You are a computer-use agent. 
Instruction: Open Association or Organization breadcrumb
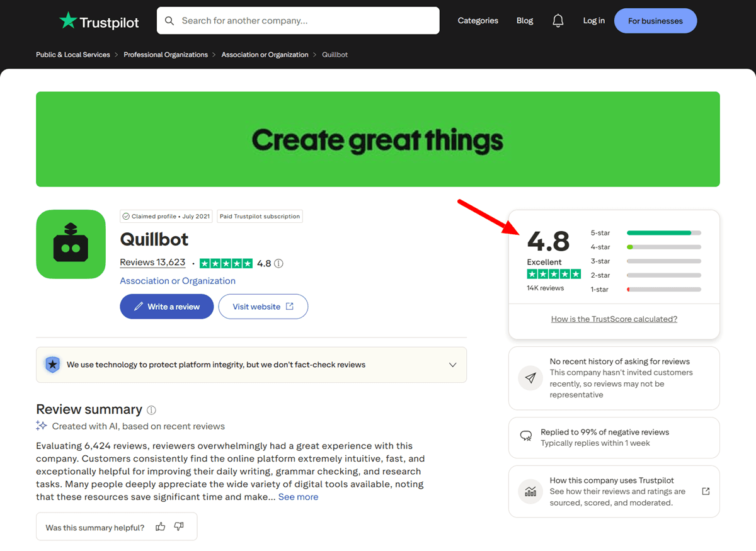point(265,55)
